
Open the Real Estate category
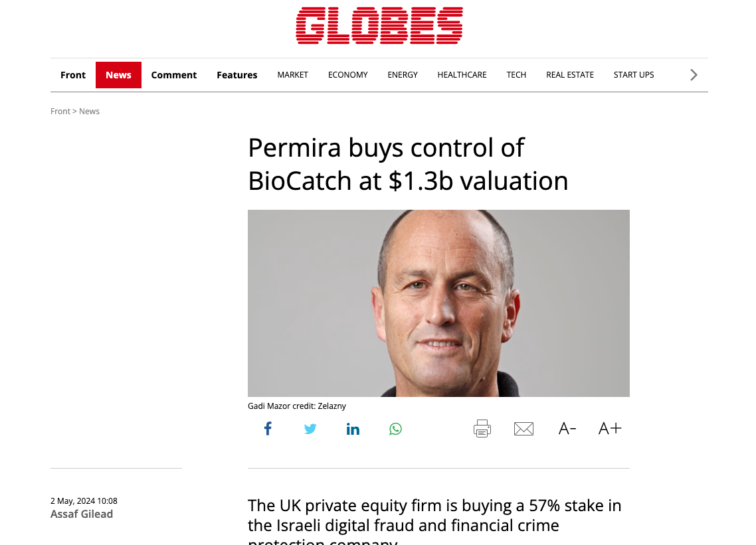point(570,75)
